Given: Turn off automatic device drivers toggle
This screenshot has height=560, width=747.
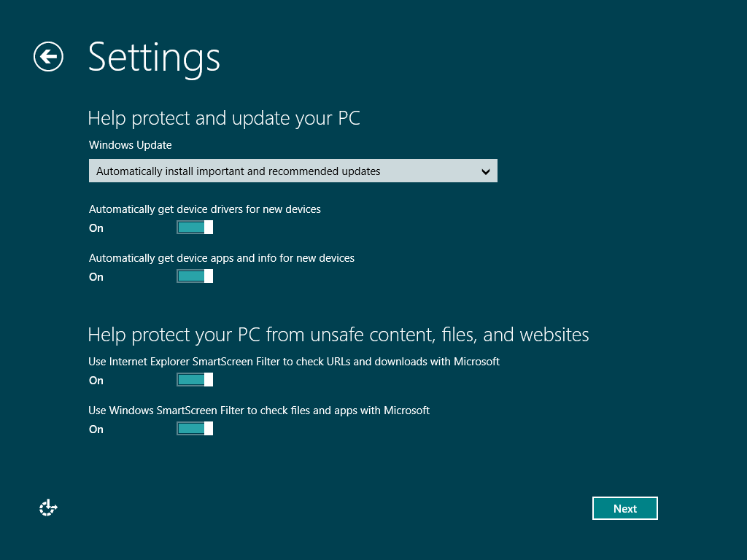Looking at the screenshot, I should [195, 227].
